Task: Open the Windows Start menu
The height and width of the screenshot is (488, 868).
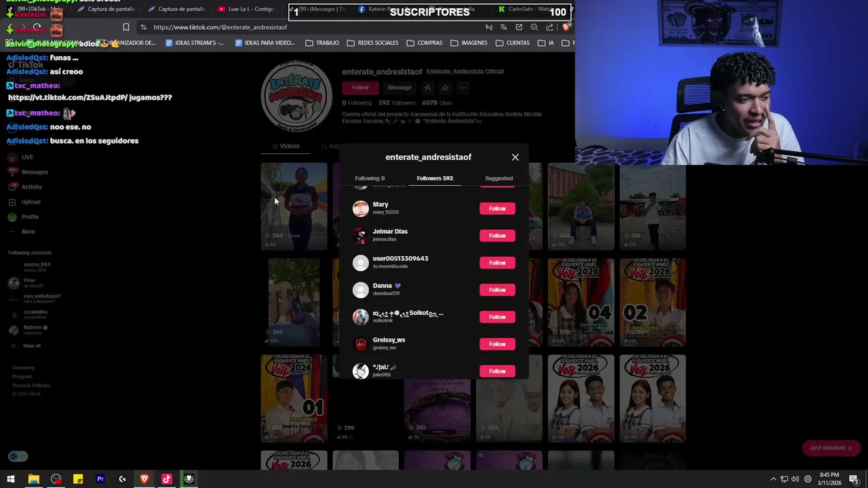Action: (11, 479)
